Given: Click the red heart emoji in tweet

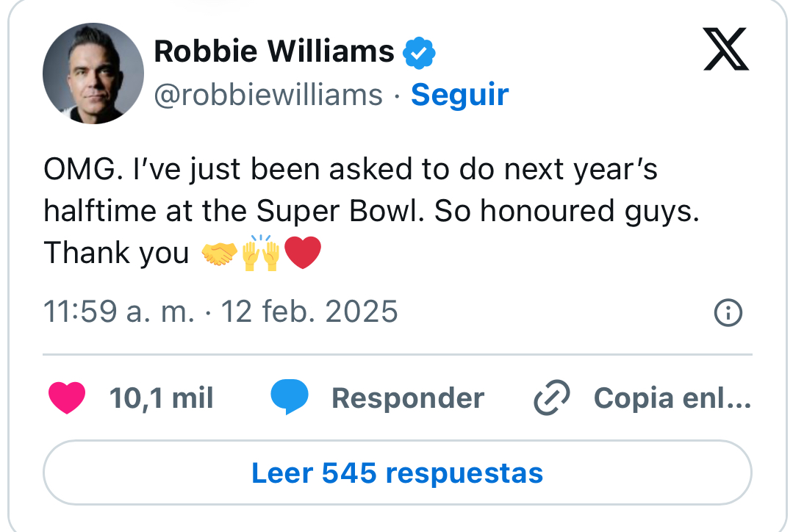Looking at the screenshot, I should tap(302, 254).
